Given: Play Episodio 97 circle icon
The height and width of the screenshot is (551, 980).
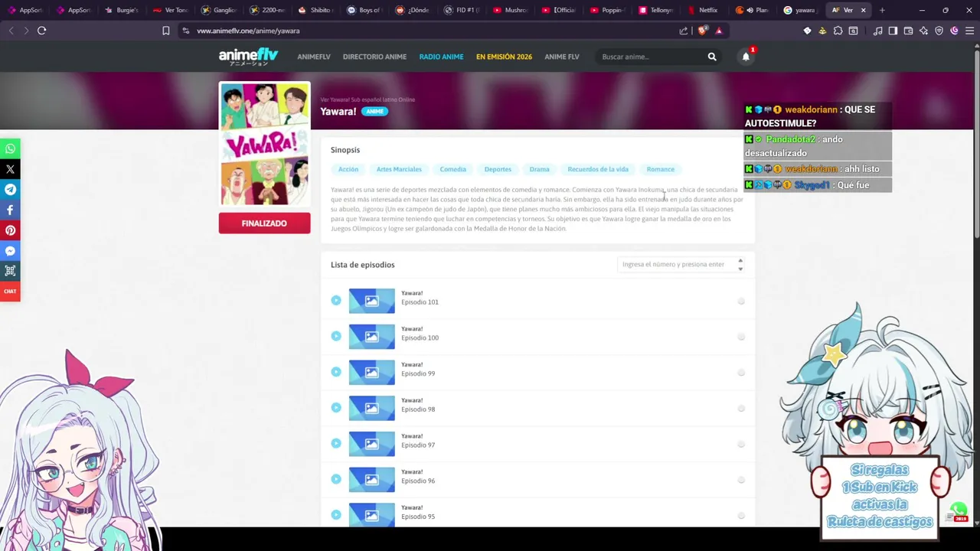Looking at the screenshot, I should pos(336,443).
